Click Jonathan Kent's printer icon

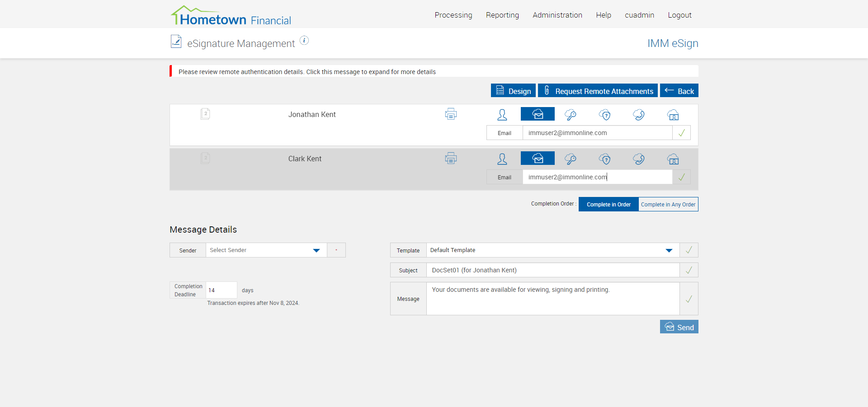[x=451, y=114]
